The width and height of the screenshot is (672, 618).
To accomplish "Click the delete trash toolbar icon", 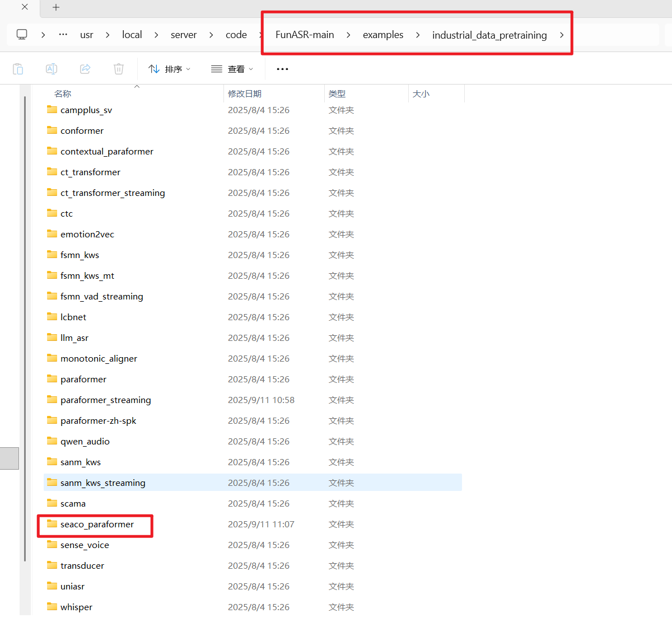I will click(x=119, y=69).
